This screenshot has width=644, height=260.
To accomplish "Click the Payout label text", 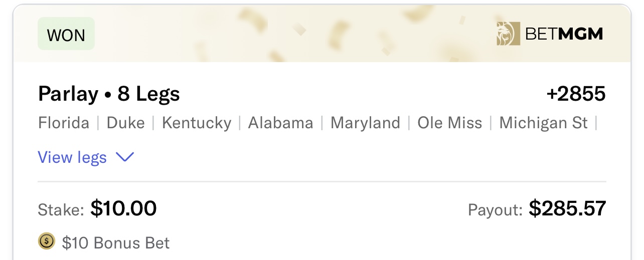I will coord(495,209).
